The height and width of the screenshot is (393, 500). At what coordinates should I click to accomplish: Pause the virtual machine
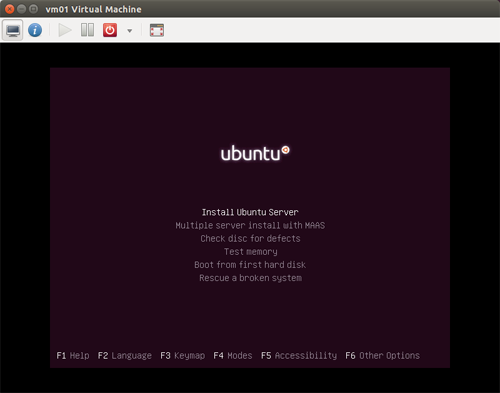point(87,30)
